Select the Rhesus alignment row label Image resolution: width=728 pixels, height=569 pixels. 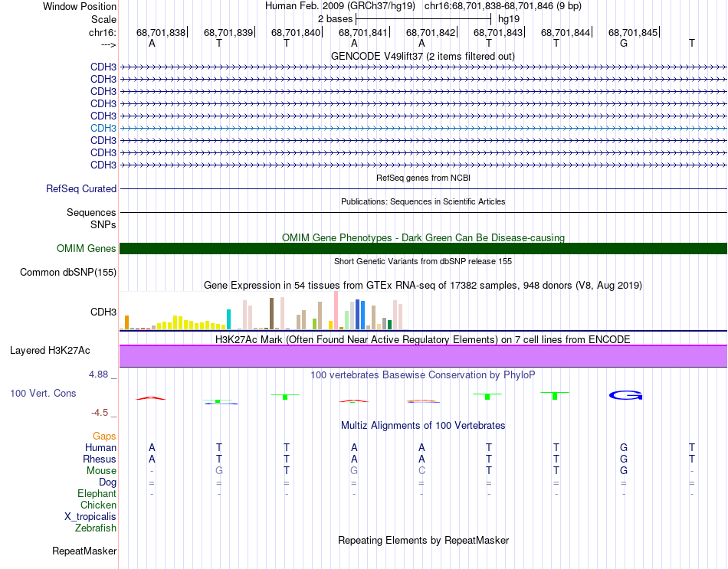coord(99,459)
